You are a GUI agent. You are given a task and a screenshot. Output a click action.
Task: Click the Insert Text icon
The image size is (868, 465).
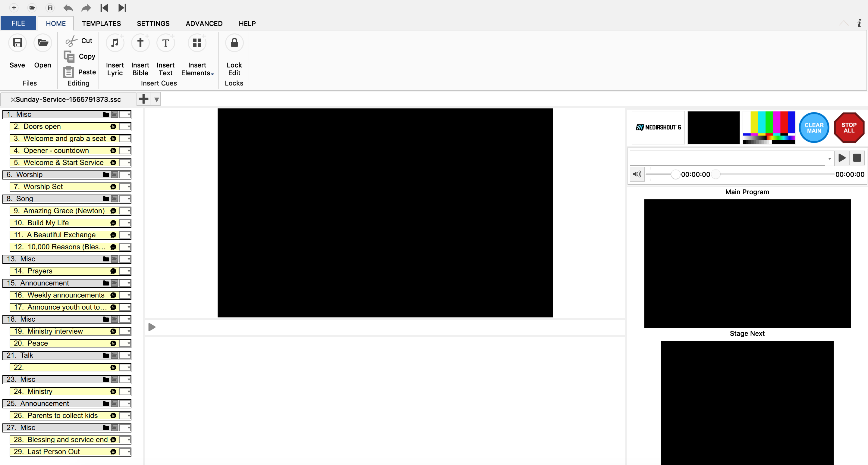165,43
